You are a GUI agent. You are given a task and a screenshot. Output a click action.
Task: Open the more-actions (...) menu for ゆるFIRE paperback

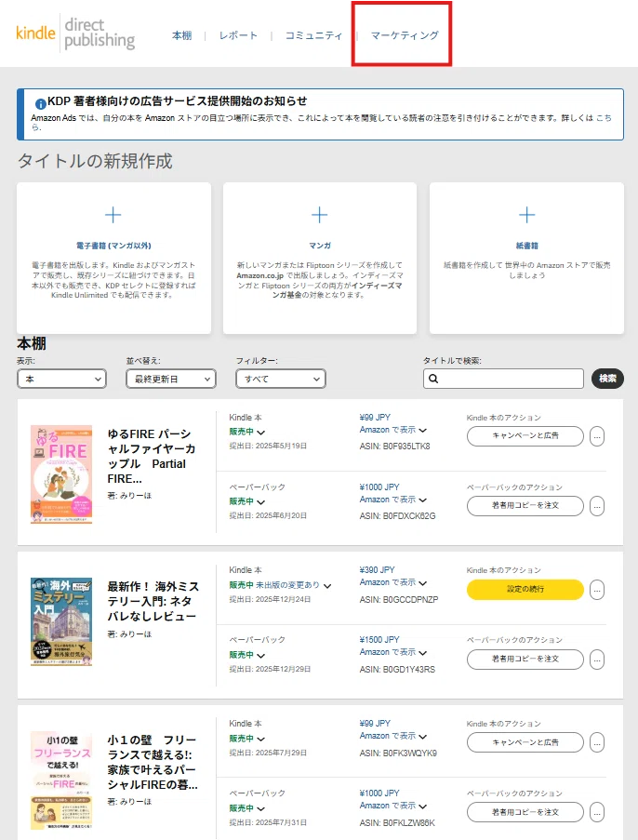click(x=597, y=506)
